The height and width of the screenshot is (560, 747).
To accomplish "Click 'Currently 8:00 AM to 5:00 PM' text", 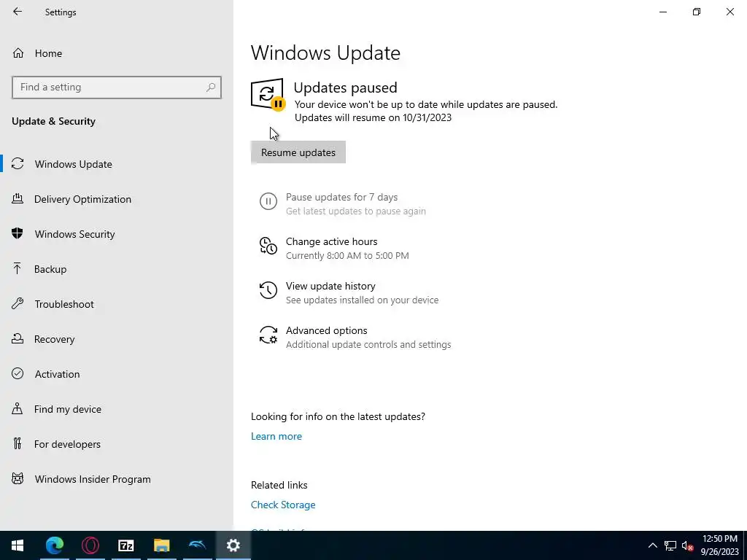I will click(347, 255).
